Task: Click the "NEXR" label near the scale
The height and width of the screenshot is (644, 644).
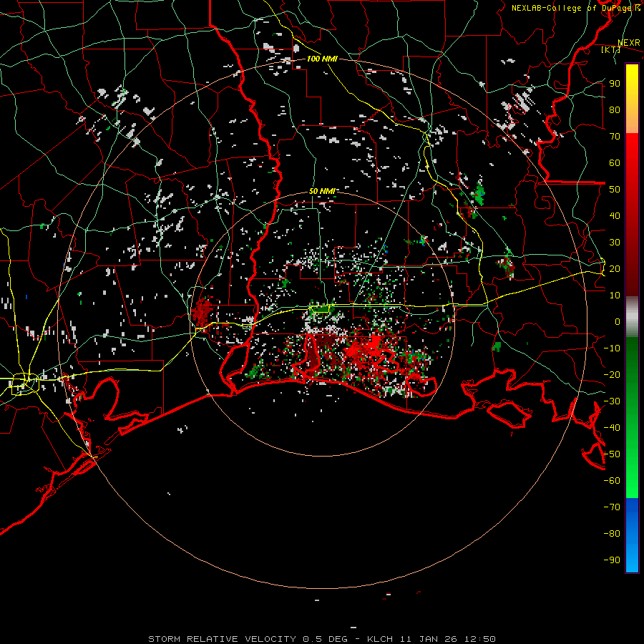Action: coord(629,43)
